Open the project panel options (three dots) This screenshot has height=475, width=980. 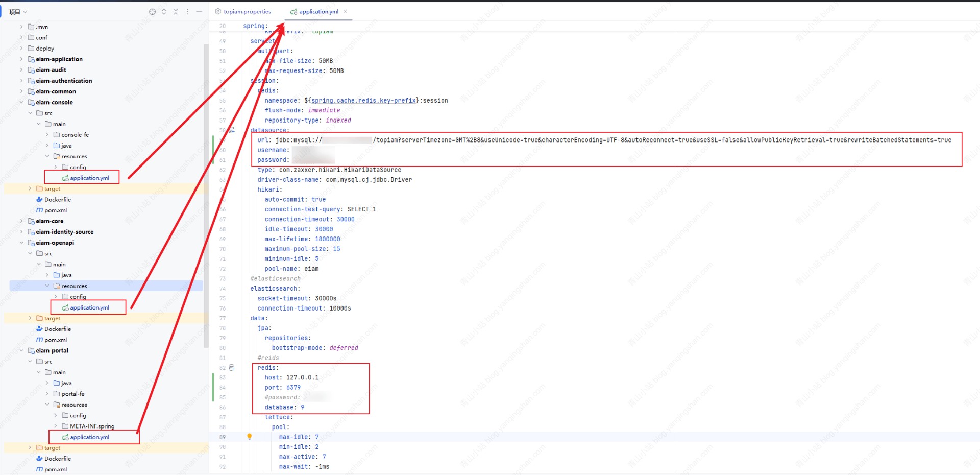[187, 12]
